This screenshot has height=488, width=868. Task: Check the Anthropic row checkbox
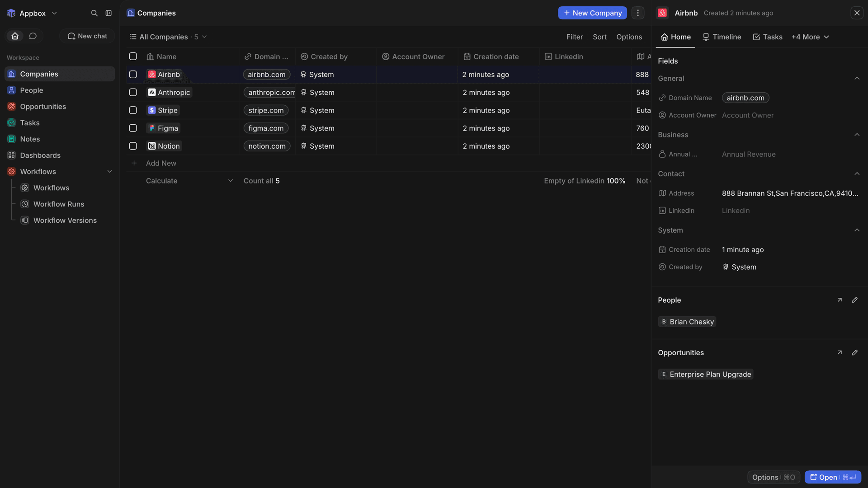(x=133, y=92)
